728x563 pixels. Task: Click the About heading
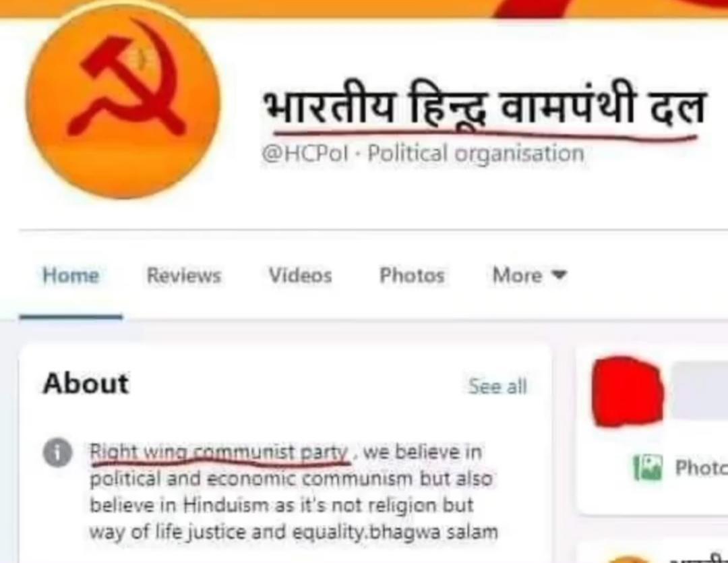coord(86,384)
